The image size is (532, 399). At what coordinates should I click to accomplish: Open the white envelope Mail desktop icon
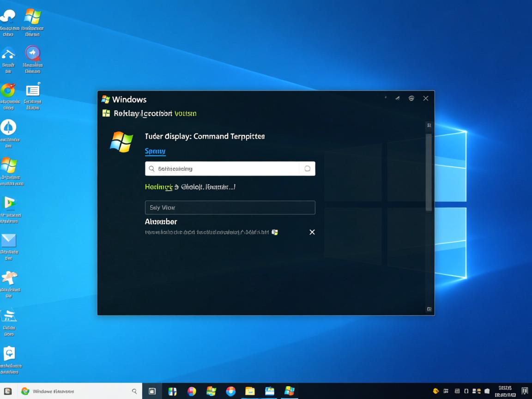pos(9,241)
